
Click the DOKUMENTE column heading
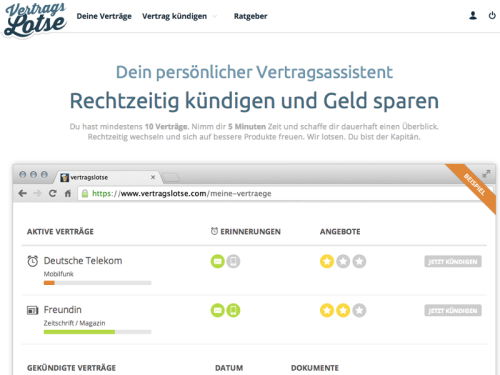tap(315, 368)
